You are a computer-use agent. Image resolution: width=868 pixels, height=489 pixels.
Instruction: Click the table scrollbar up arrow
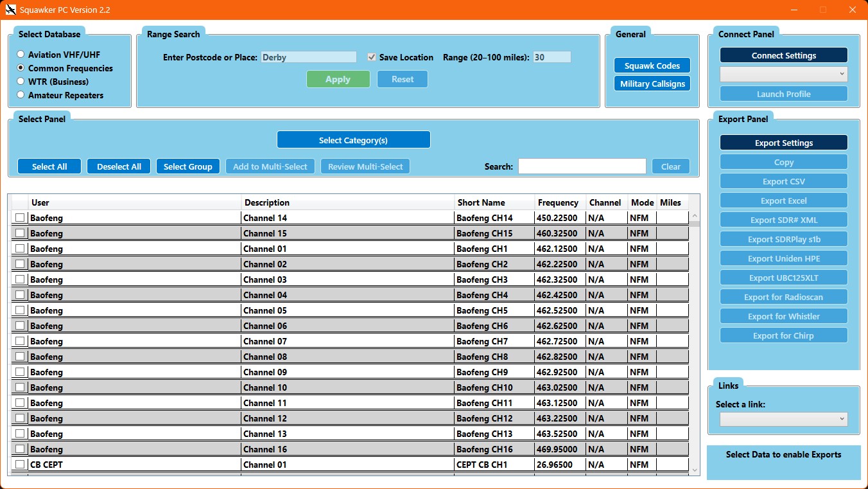694,217
